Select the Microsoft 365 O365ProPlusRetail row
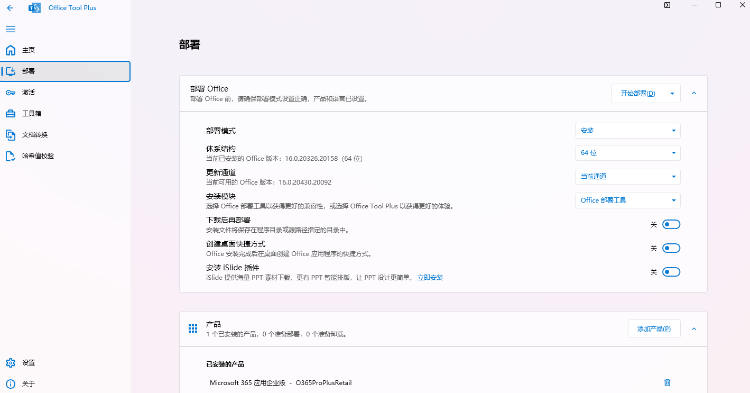The image size is (750, 393). pos(443,382)
